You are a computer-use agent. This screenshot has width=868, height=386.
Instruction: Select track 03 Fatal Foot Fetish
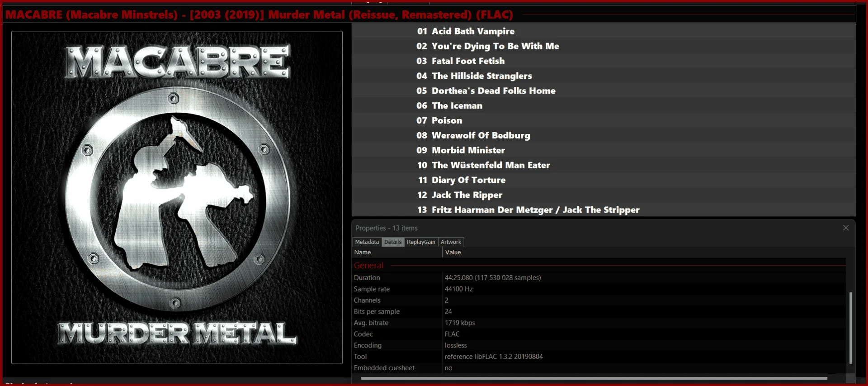pos(604,61)
